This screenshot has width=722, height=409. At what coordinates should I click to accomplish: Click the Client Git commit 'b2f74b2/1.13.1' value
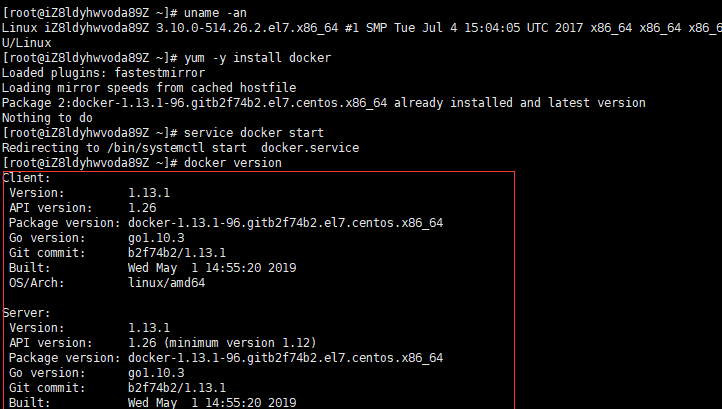pos(177,253)
